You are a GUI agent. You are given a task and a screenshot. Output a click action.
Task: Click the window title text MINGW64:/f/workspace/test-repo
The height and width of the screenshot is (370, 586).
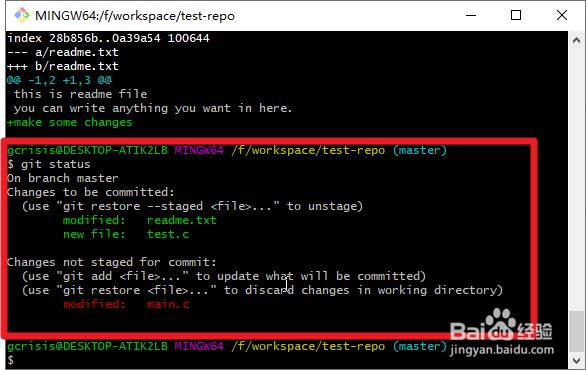coord(135,16)
